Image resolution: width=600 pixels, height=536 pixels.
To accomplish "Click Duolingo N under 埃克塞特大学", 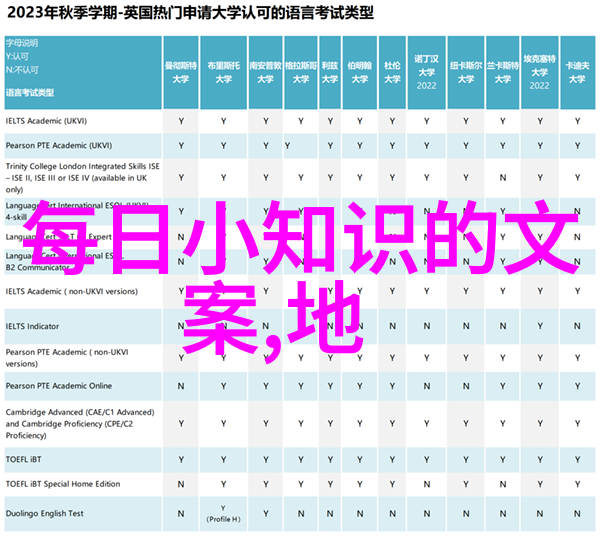I will point(540,513).
